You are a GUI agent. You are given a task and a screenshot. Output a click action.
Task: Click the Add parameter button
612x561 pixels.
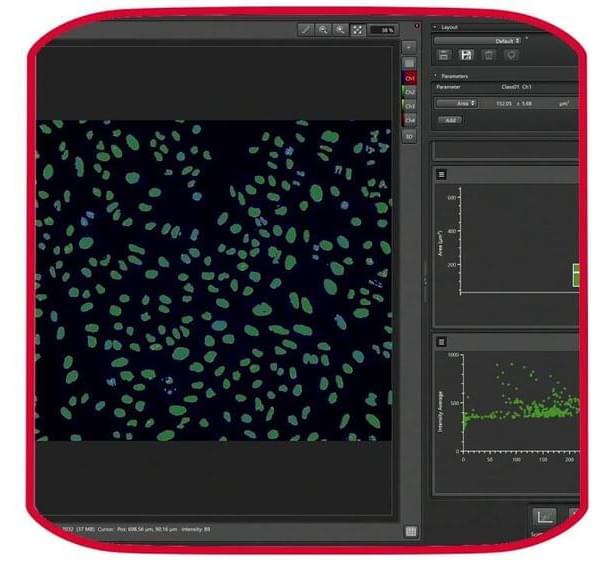(x=450, y=120)
